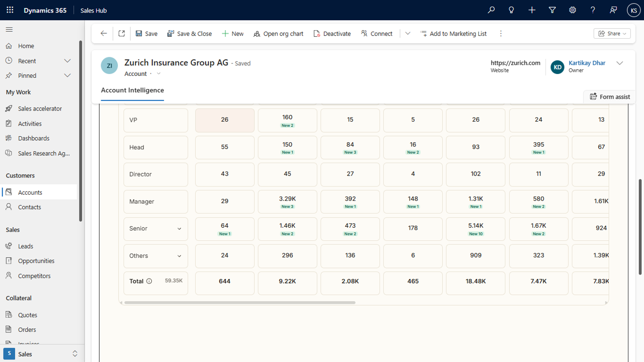The height and width of the screenshot is (362, 644).
Task: Open Orders in the sidebar
Action: [27, 330]
